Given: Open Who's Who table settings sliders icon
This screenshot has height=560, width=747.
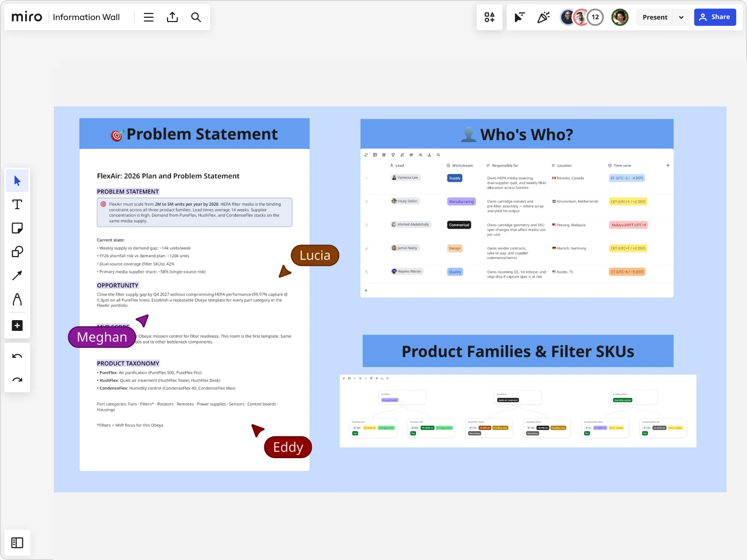Looking at the screenshot, I should pos(420,155).
